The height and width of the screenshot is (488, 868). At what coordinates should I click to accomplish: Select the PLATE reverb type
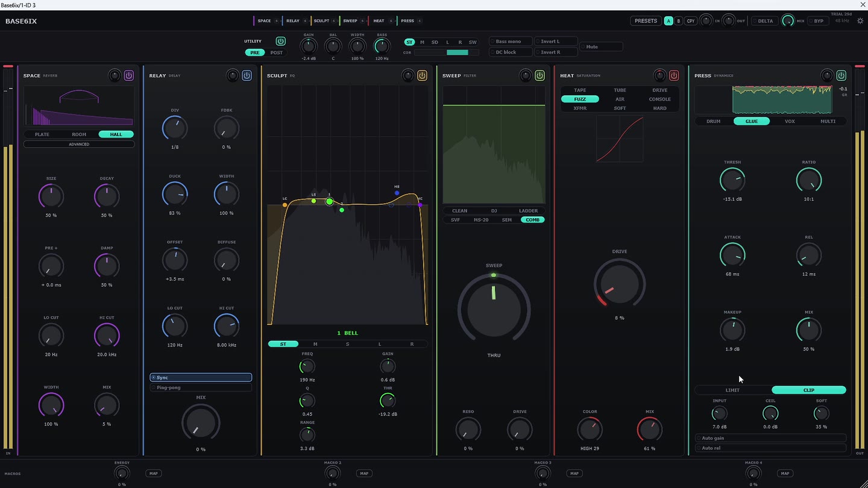42,134
